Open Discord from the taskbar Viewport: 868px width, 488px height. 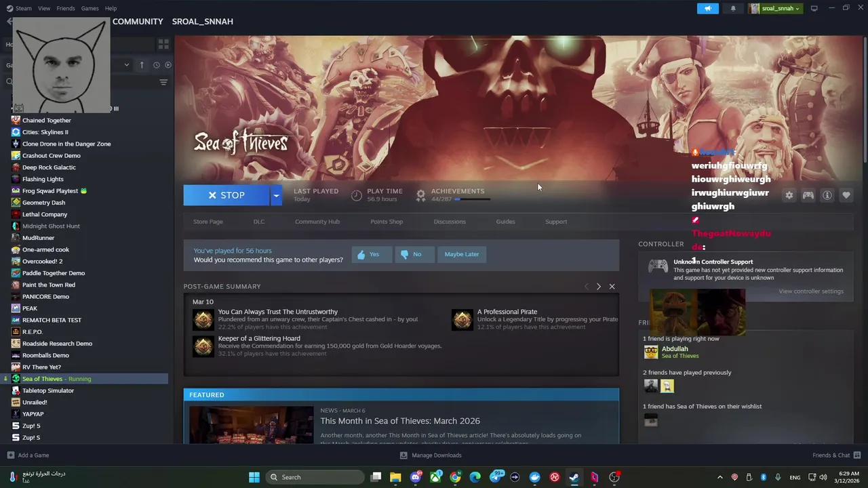(x=416, y=477)
